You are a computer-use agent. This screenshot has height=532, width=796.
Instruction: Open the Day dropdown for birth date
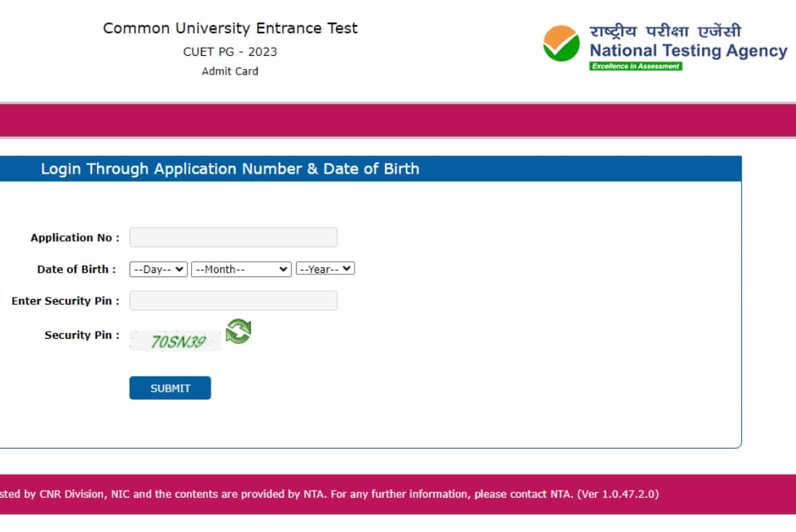point(158,269)
